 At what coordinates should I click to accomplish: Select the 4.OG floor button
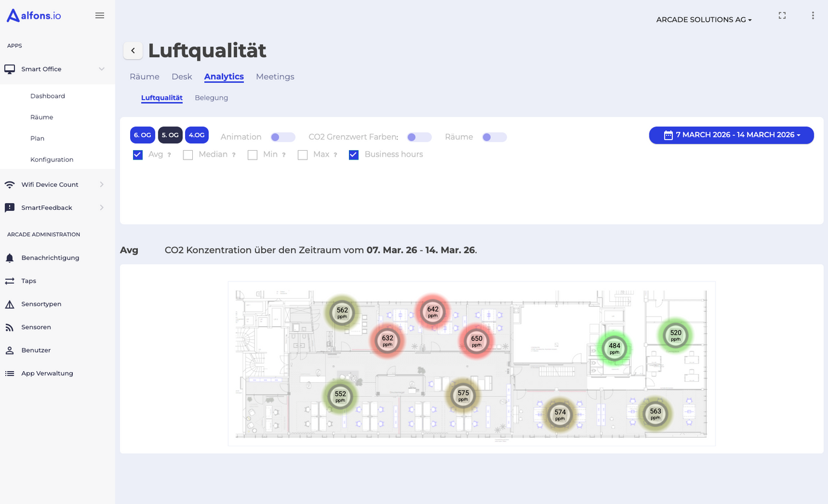(x=196, y=135)
